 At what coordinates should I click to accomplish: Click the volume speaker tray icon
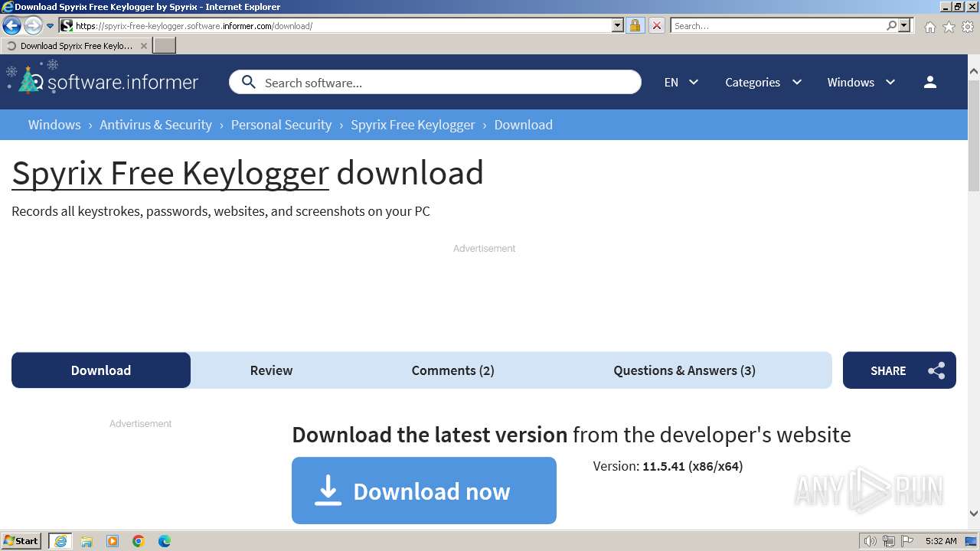click(x=871, y=541)
